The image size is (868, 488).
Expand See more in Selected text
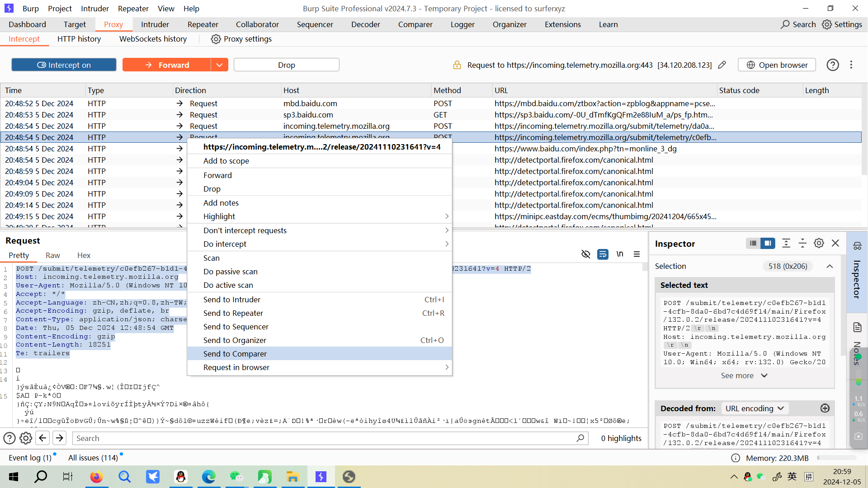(744, 375)
